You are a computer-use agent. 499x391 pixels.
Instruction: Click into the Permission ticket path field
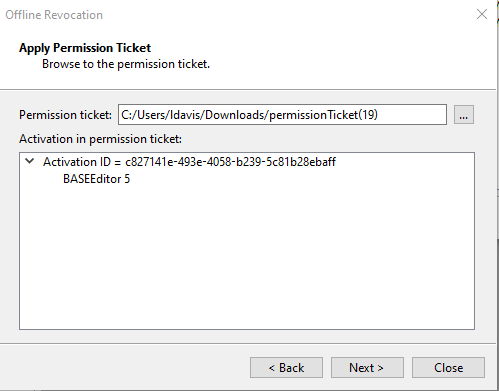(282, 115)
